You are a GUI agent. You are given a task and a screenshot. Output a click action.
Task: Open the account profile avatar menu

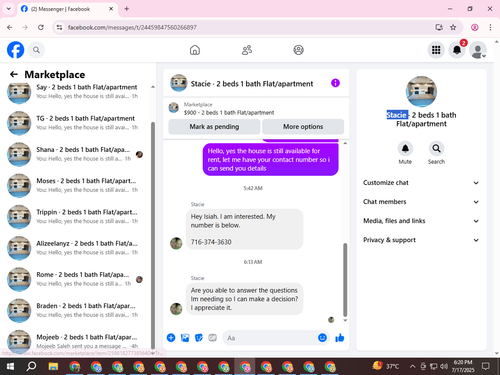pos(478,50)
